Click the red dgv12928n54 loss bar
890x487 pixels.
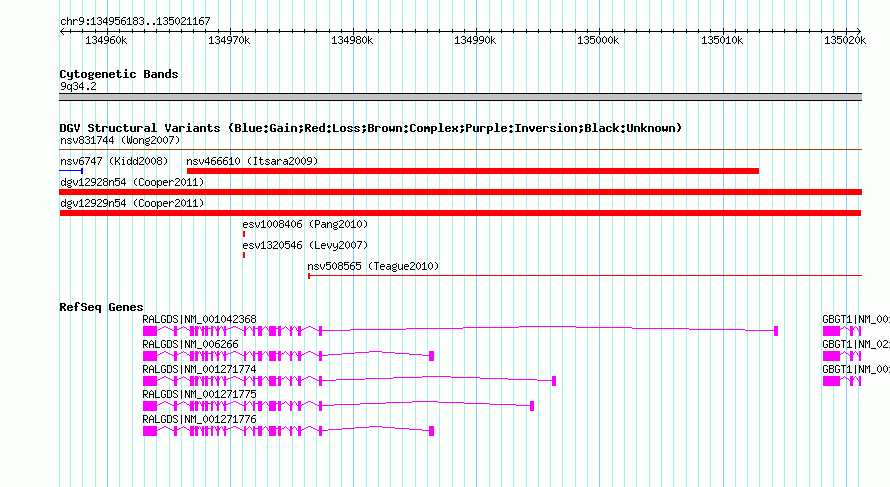click(460, 192)
